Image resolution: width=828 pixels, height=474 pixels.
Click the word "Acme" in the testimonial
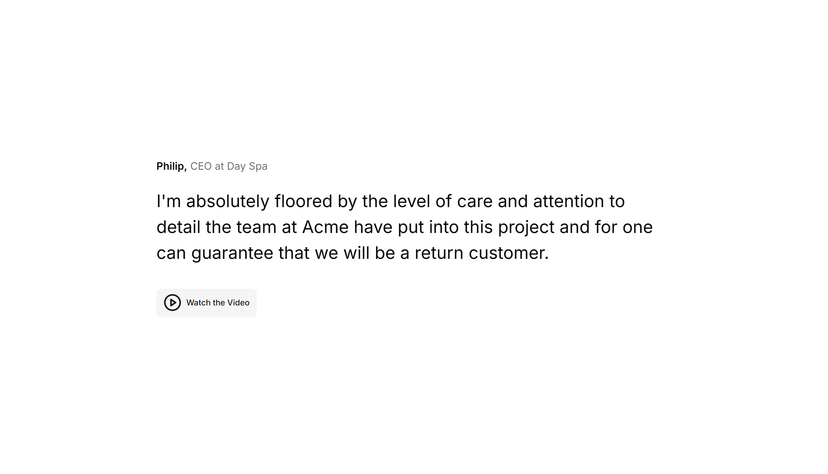pyautogui.click(x=325, y=227)
